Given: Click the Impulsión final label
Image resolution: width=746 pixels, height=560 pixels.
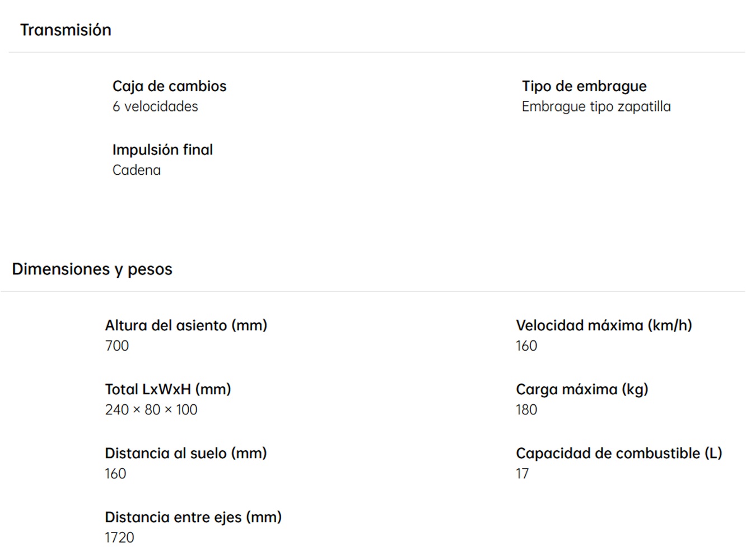Looking at the screenshot, I should click(x=162, y=150).
